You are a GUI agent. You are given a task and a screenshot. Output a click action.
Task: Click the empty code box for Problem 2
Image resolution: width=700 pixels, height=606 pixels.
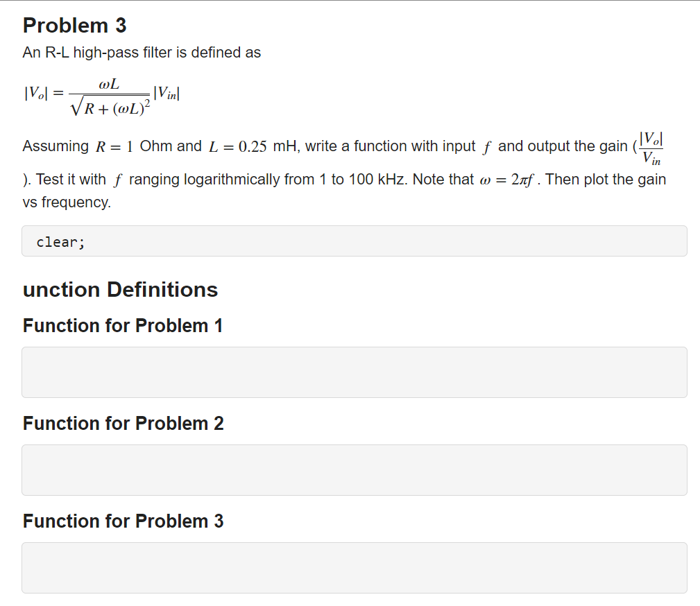354,470
